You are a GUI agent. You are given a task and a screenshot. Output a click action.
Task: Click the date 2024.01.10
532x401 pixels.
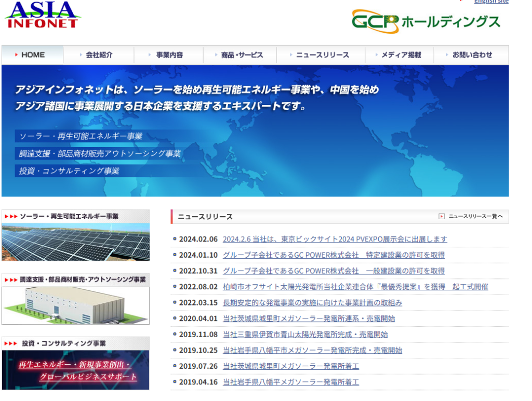[x=198, y=255]
